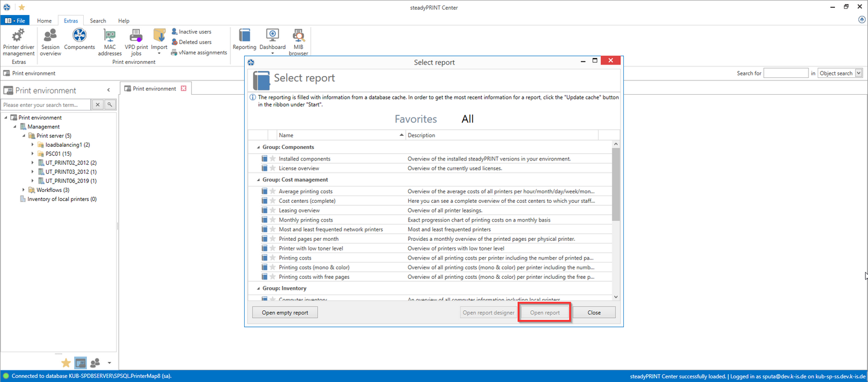Select the print environment view icon at panel bottom
The height and width of the screenshot is (382, 868).
click(x=80, y=363)
